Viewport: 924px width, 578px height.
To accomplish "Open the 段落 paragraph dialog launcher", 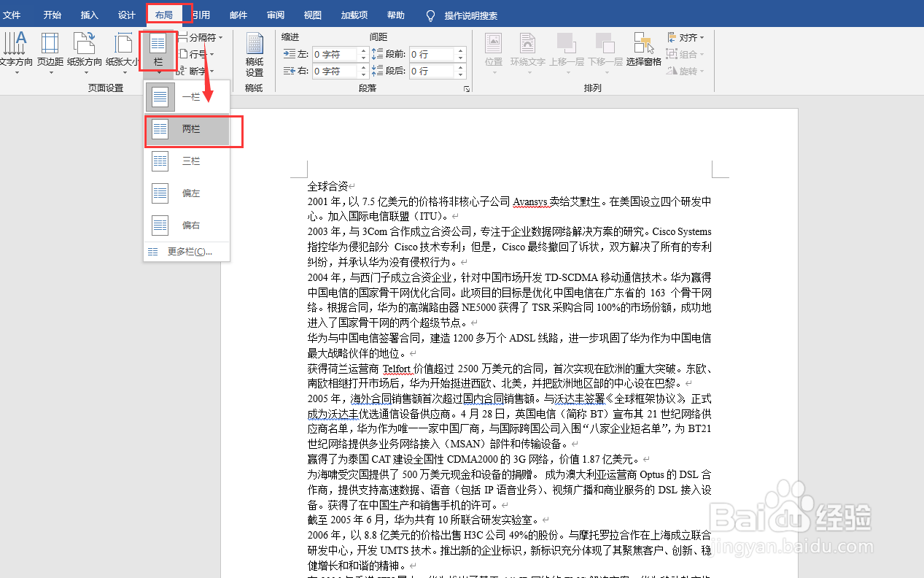I will [466, 89].
